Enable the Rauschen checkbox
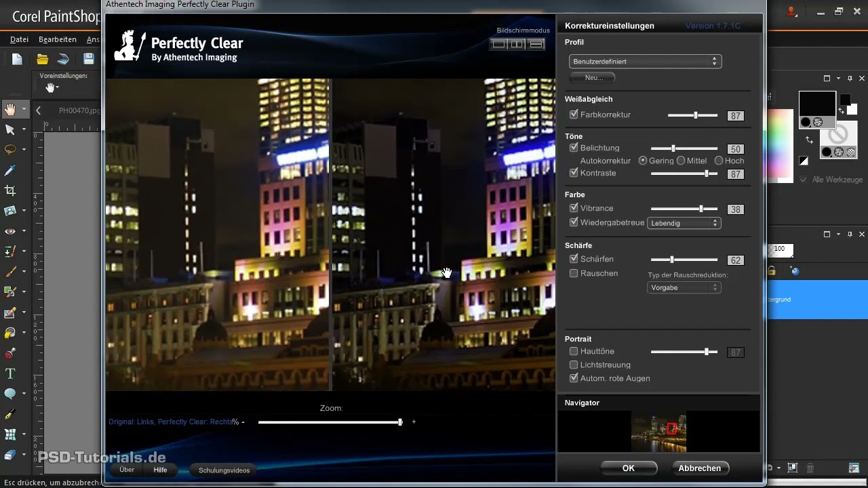The width and height of the screenshot is (868, 488). pyautogui.click(x=574, y=273)
